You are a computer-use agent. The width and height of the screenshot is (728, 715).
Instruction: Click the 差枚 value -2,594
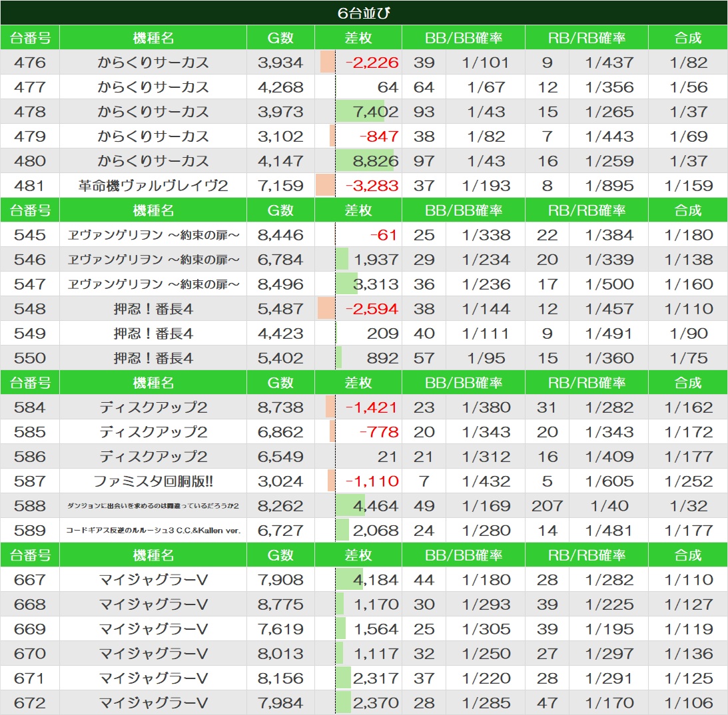coord(372,308)
